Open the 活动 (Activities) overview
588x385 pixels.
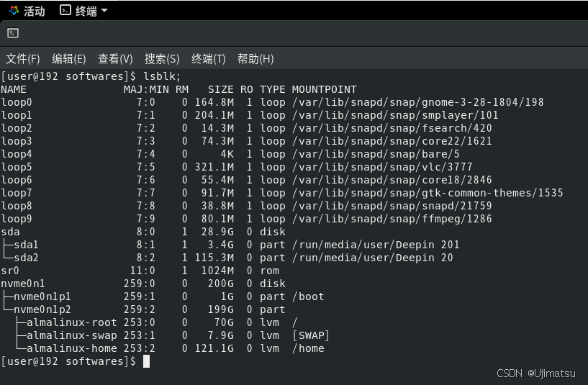pyautogui.click(x=27, y=11)
